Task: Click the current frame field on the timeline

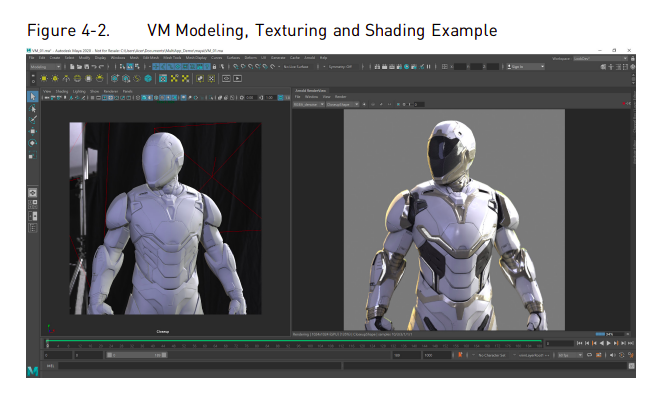Action: [x=559, y=343]
